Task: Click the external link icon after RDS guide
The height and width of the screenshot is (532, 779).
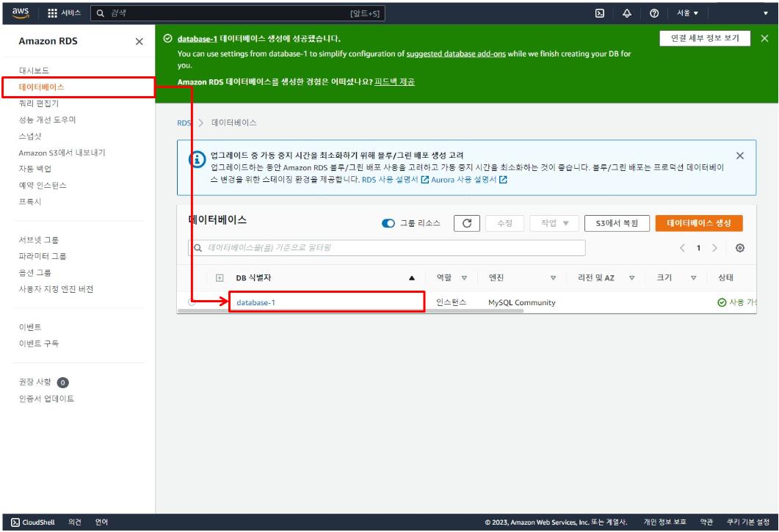Action: tap(425, 180)
